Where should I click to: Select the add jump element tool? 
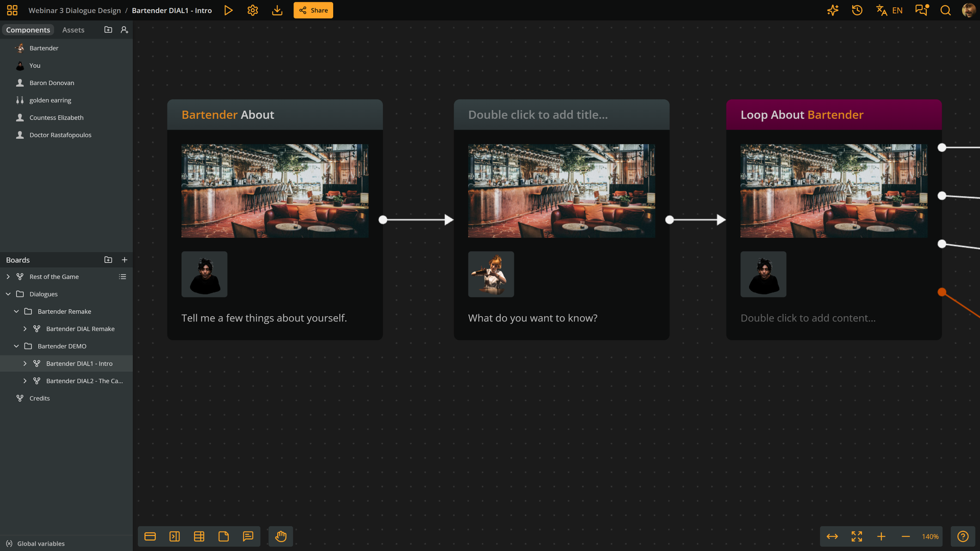click(174, 536)
